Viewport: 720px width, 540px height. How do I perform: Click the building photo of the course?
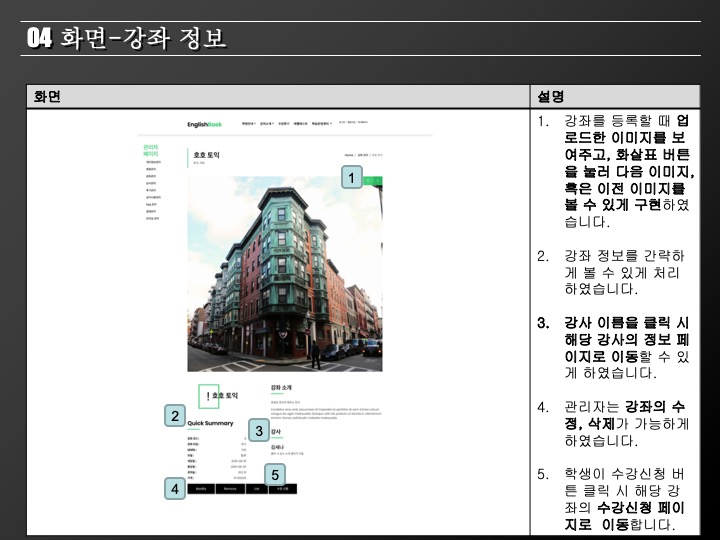tap(285, 274)
